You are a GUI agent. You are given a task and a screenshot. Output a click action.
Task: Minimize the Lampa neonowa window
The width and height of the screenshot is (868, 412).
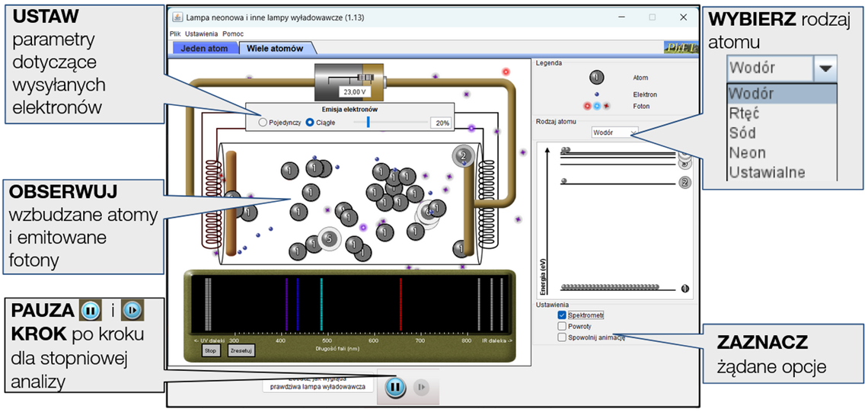tap(621, 18)
